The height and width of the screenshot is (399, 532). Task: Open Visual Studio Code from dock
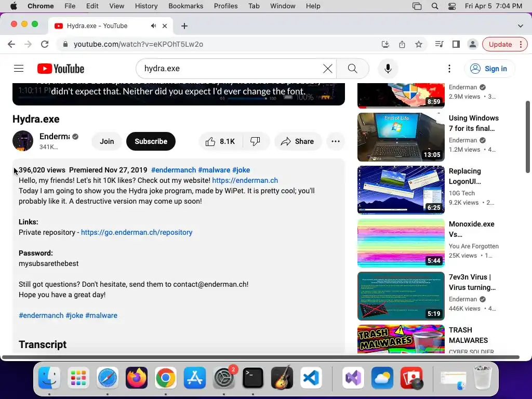coord(311,378)
